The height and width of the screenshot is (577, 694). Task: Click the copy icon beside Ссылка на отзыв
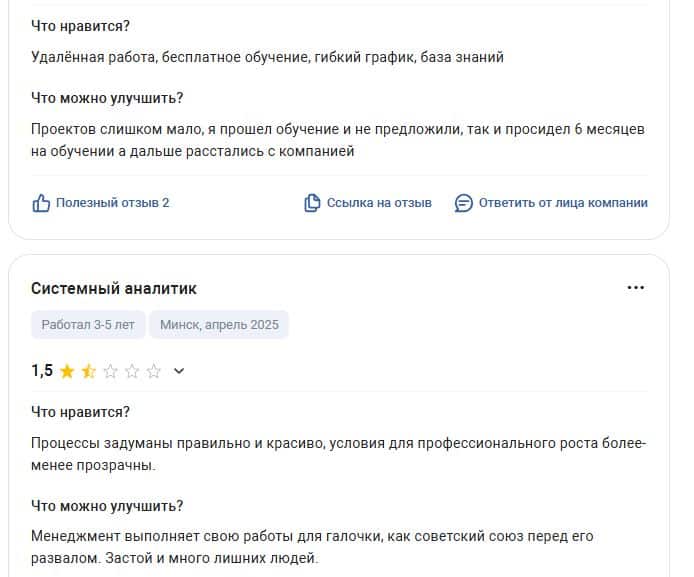pyautogui.click(x=312, y=203)
